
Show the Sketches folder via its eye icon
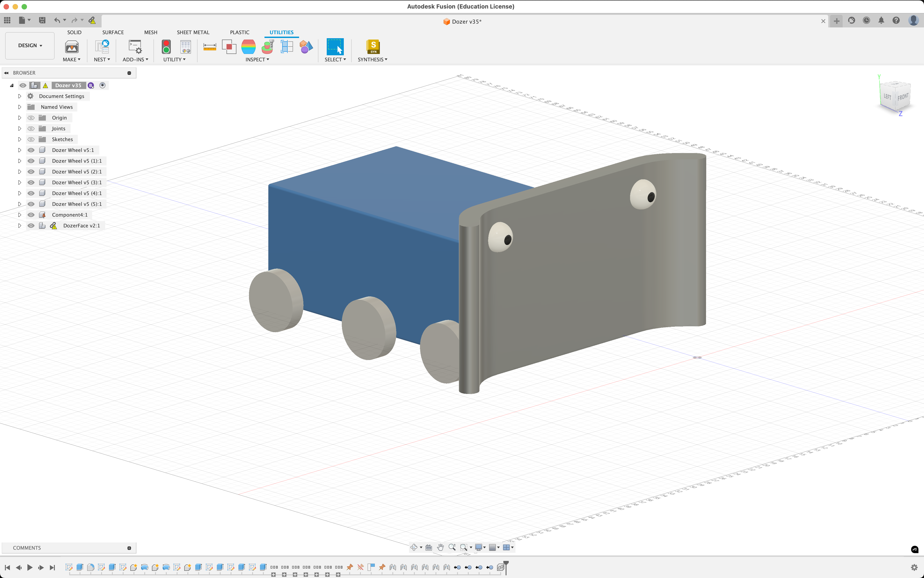click(x=31, y=140)
